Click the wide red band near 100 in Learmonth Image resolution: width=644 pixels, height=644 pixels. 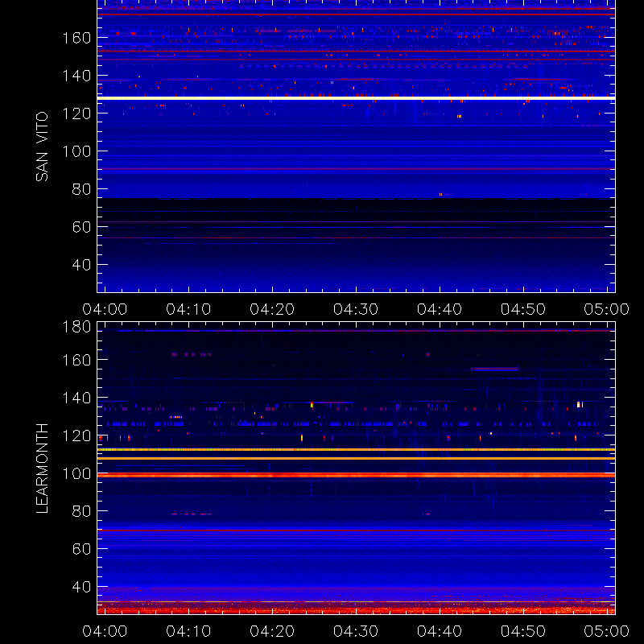click(x=356, y=475)
